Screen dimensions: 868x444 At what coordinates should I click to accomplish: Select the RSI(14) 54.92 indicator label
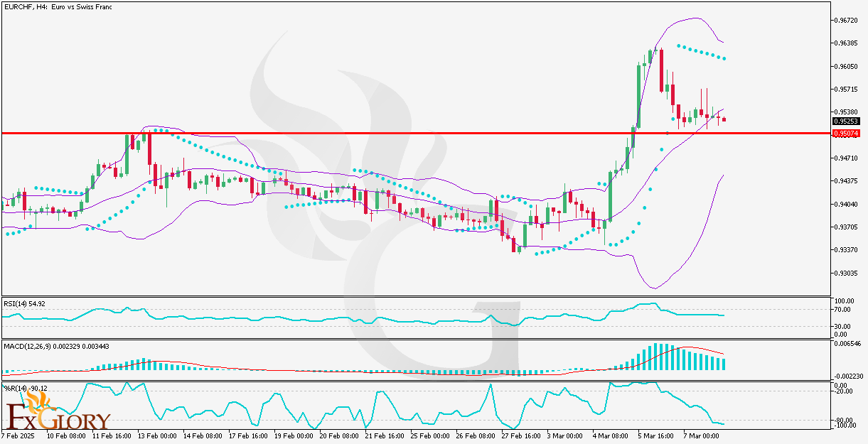point(25,303)
